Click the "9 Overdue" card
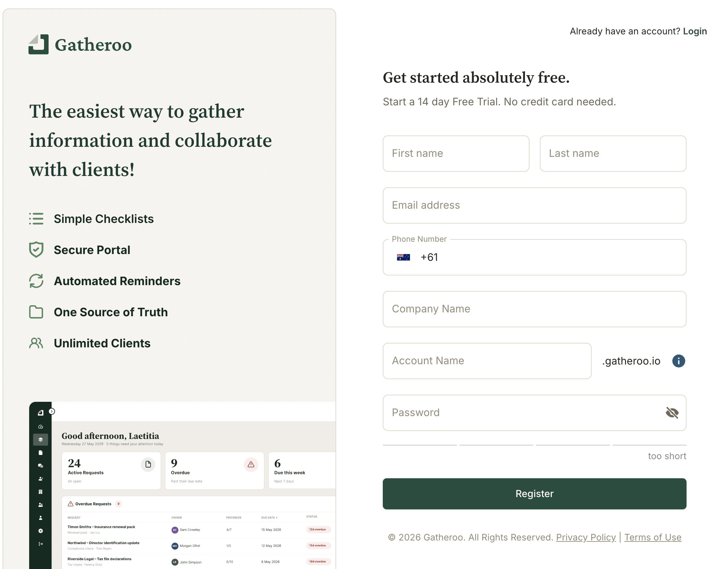This screenshot has height=569, width=728. tap(214, 470)
